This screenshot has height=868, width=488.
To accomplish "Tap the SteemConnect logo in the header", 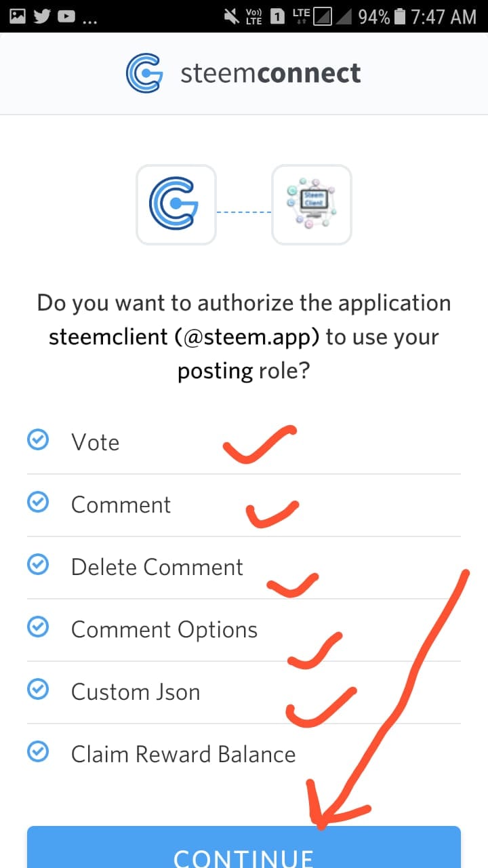I will pos(144,73).
